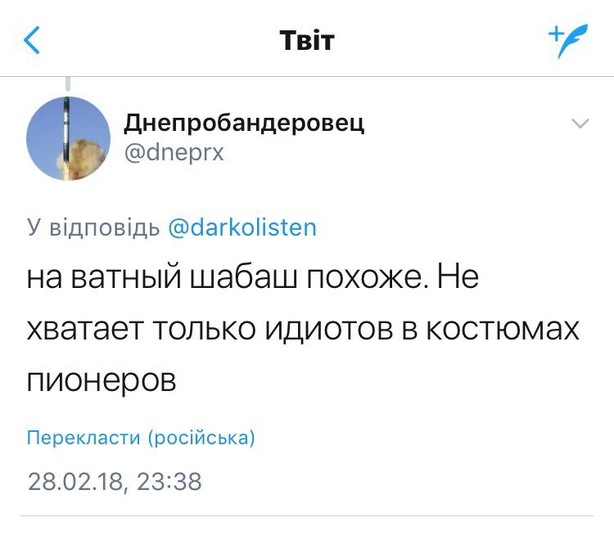
Task: Compose a new tweet with feather icon
Action: coord(567,39)
